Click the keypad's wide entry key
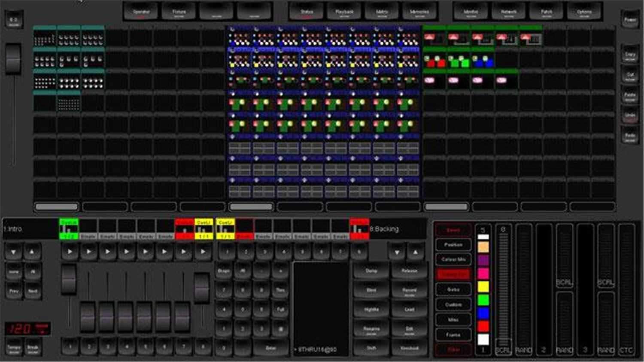Viewport: 644px width, 362px height. (270, 348)
